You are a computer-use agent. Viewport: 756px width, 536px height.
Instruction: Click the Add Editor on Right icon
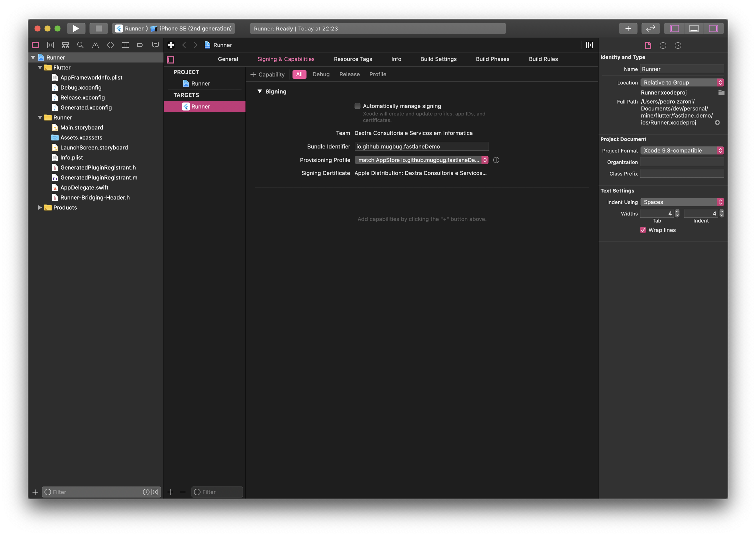tap(589, 45)
